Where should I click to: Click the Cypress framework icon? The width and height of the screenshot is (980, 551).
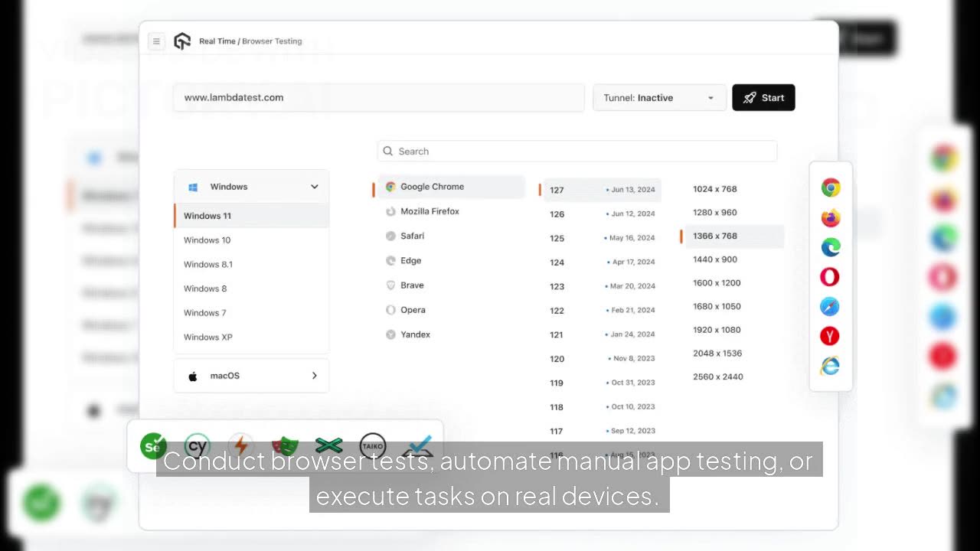(197, 446)
